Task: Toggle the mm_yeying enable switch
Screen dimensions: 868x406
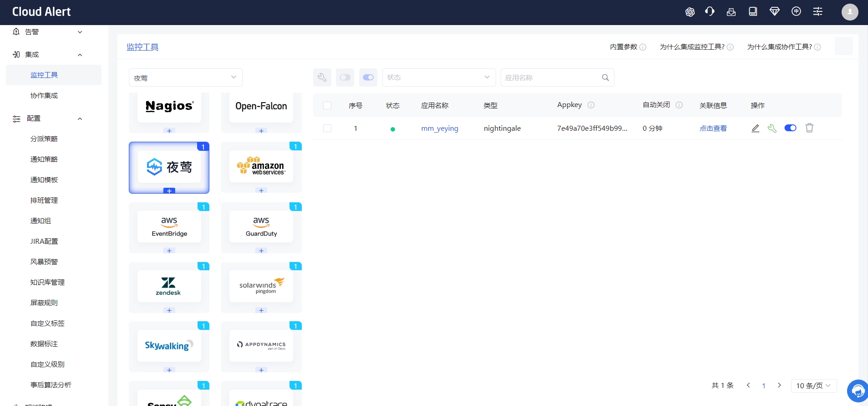Action: point(791,128)
